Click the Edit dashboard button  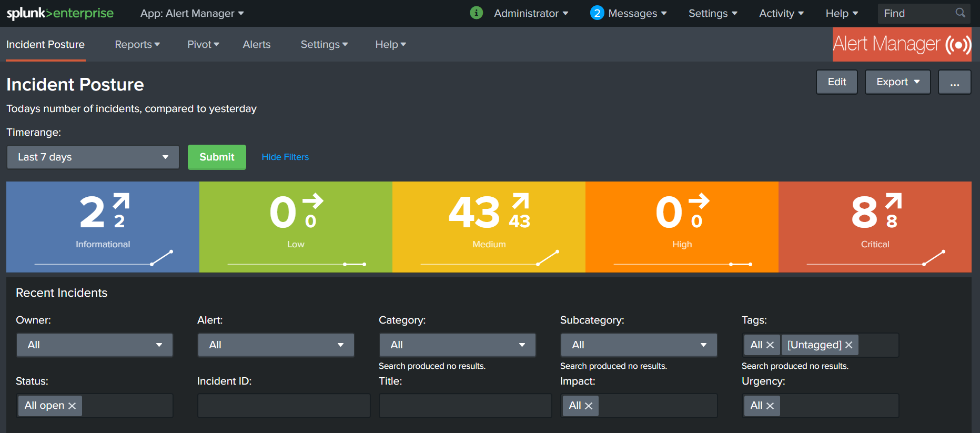coord(837,82)
